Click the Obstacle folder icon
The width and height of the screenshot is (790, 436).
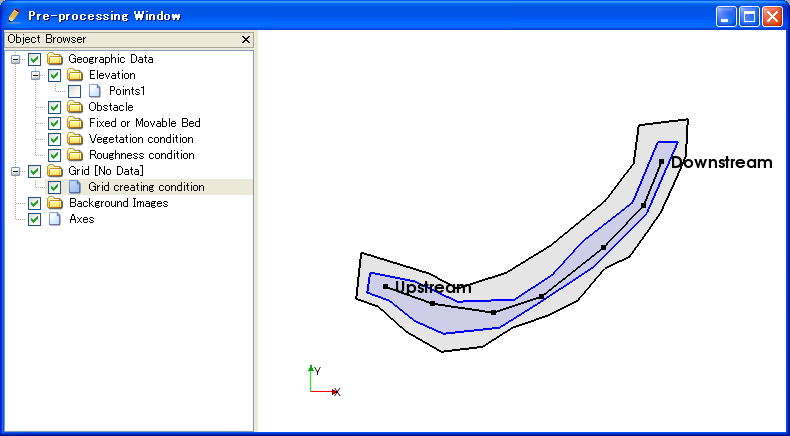(x=75, y=107)
